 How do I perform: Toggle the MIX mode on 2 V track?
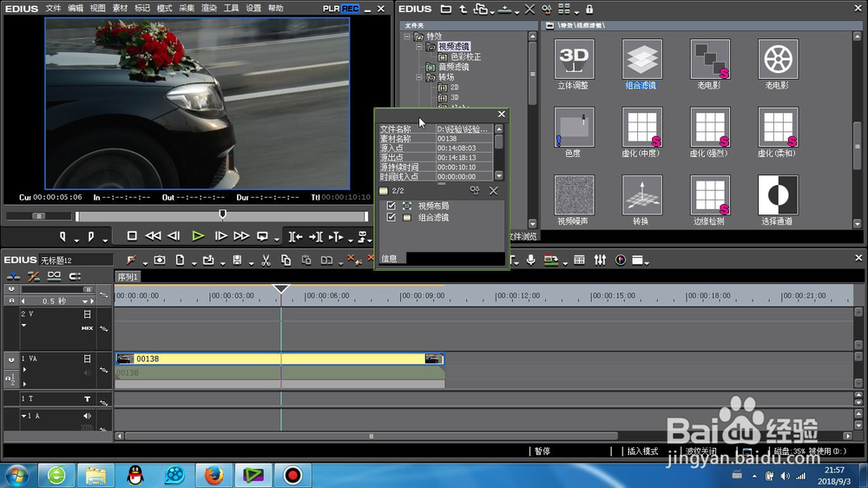tap(87, 328)
